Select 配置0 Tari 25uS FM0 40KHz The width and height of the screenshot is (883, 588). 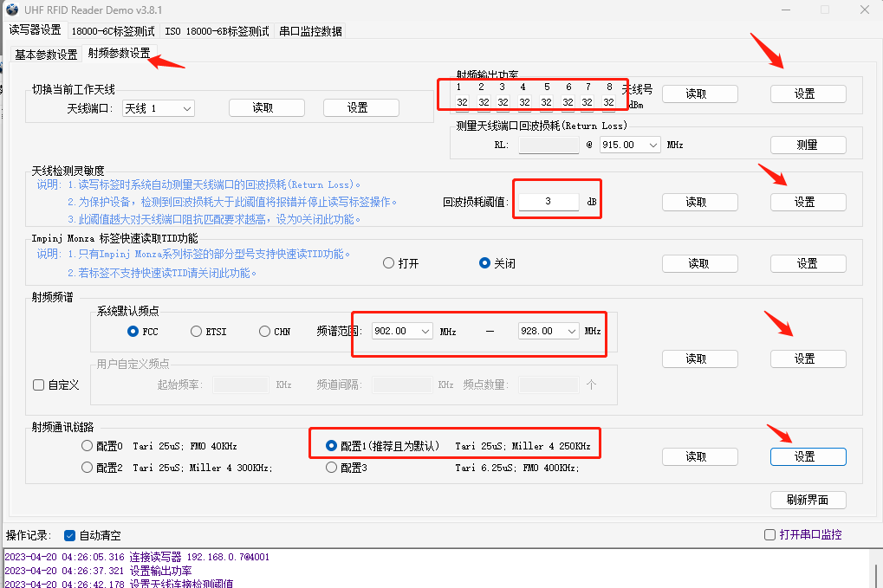(x=159, y=446)
